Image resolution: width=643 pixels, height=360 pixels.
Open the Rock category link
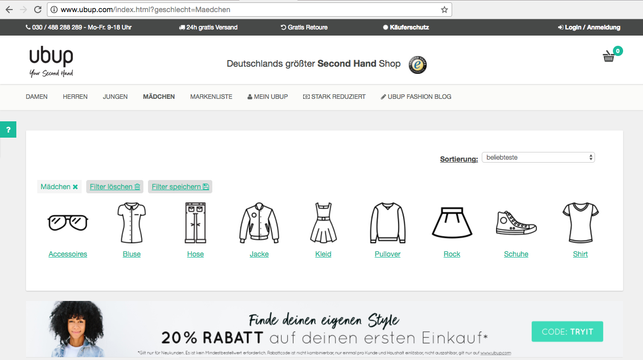452,254
